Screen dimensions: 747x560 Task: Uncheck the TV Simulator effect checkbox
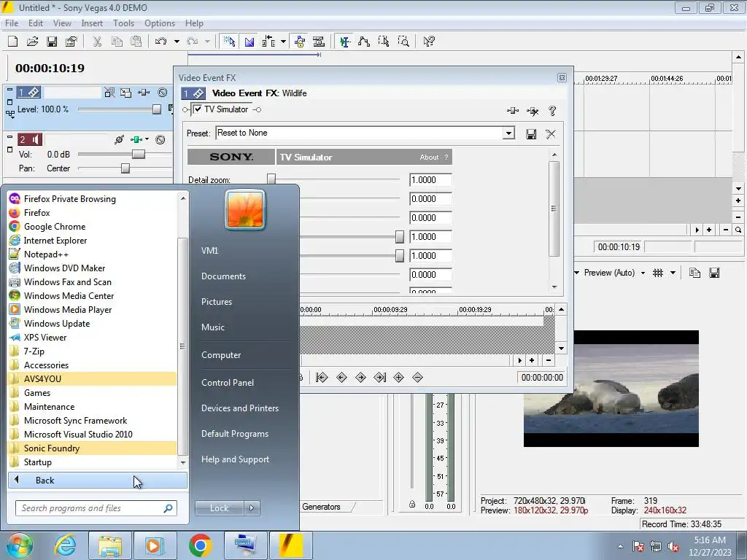198,109
